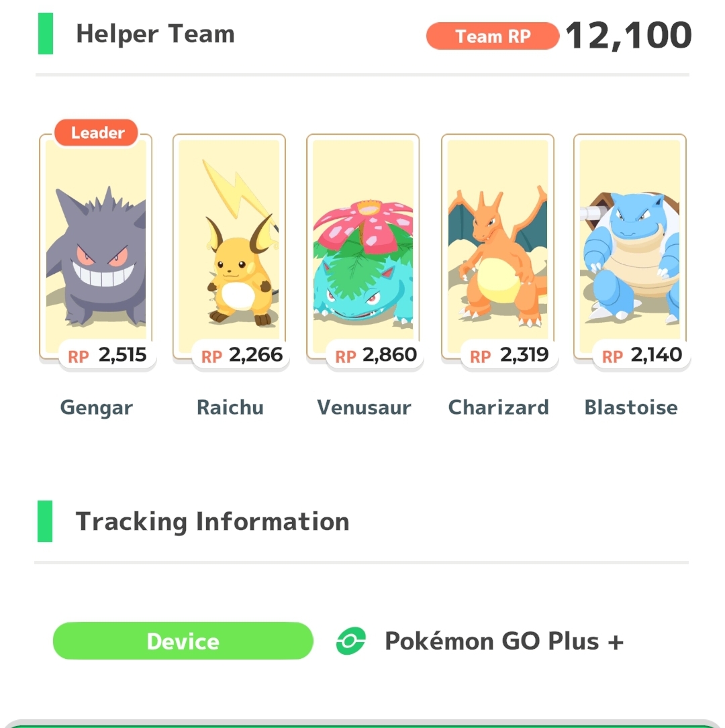The image size is (725, 728).
Task: Click the Team RP value 12,100
Action: pos(629,36)
